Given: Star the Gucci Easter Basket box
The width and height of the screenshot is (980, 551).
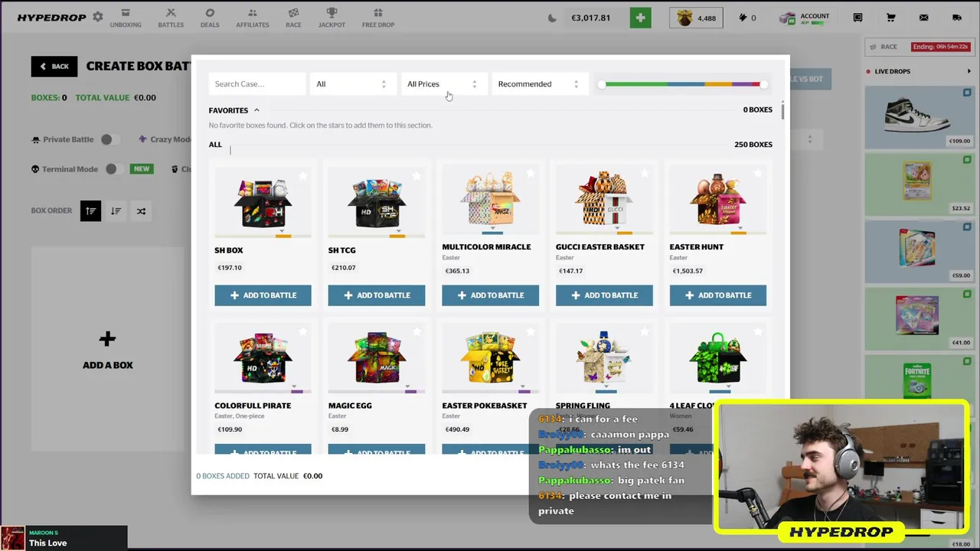Looking at the screenshot, I should [x=645, y=174].
